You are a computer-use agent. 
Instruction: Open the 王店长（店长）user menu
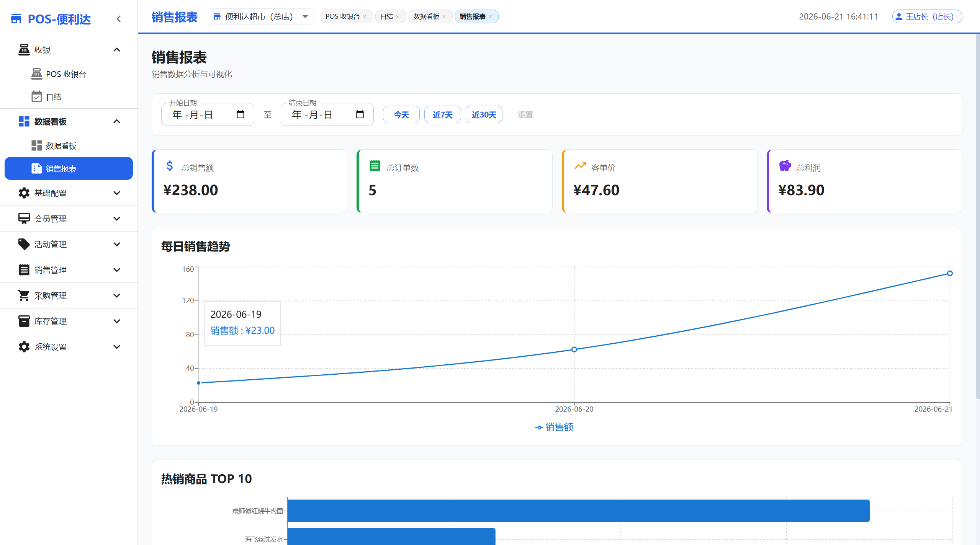point(927,16)
